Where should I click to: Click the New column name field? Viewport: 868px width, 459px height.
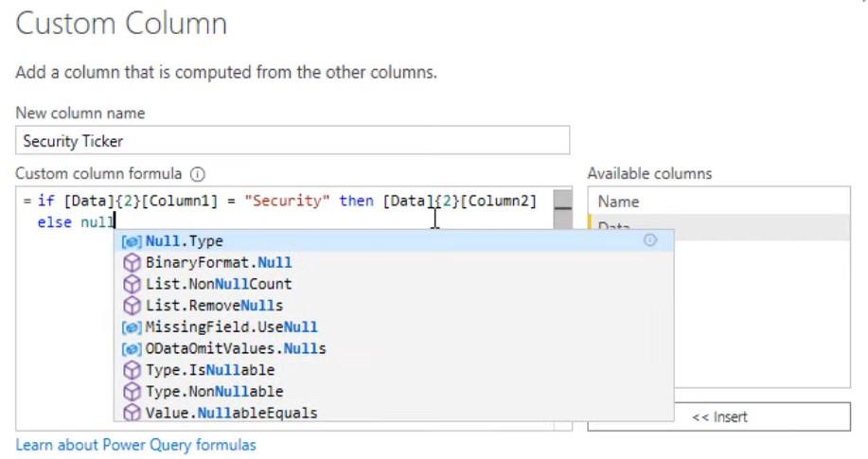[292, 141]
